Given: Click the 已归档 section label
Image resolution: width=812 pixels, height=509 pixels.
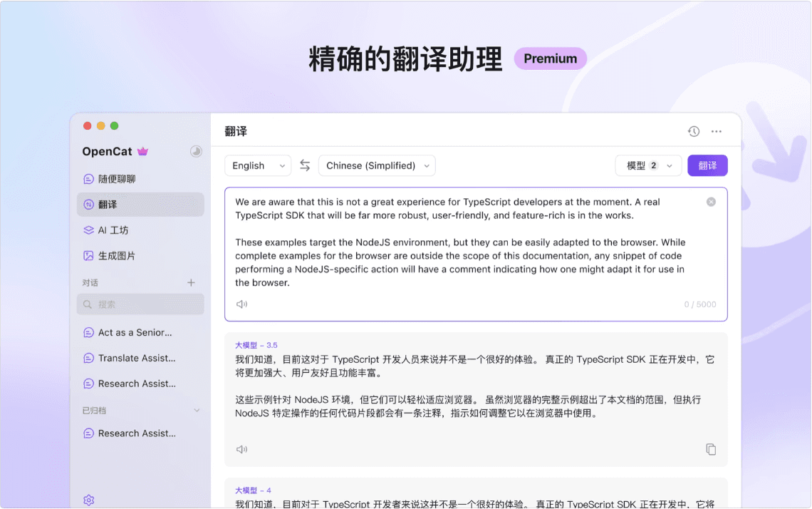Looking at the screenshot, I should [94, 411].
